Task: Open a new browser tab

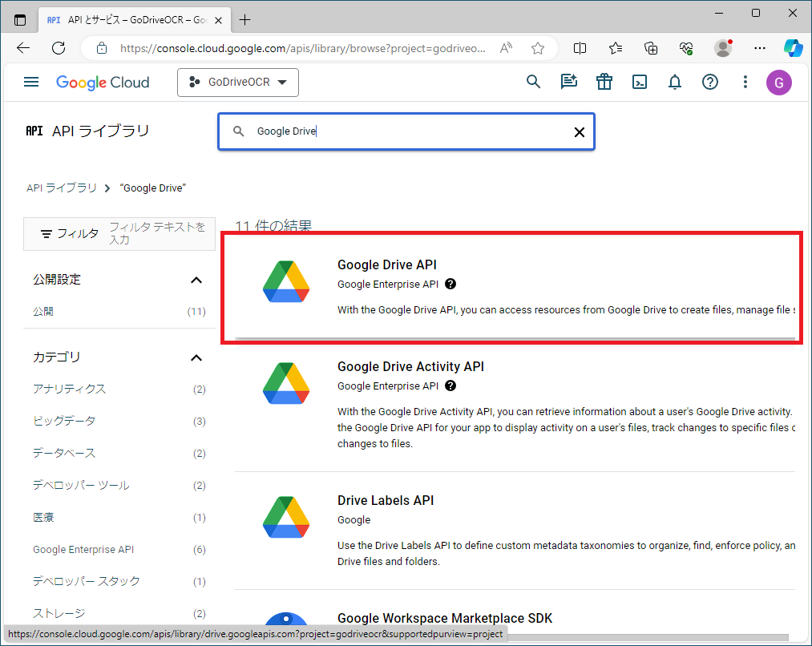Action: point(245,20)
